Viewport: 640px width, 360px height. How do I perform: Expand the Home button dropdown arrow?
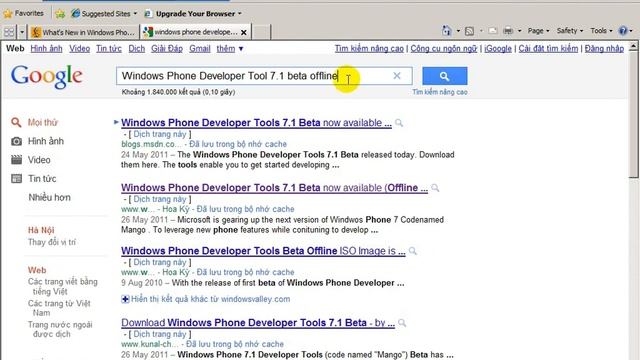[x=458, y=31]
